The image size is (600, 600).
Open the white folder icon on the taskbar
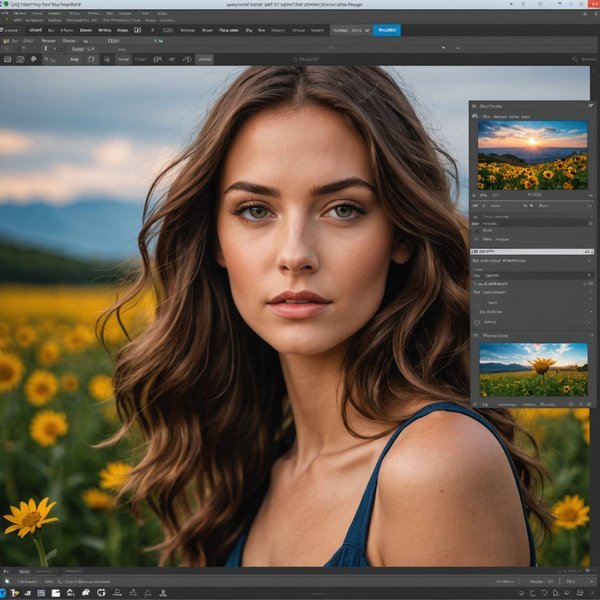tap(56, 593)
